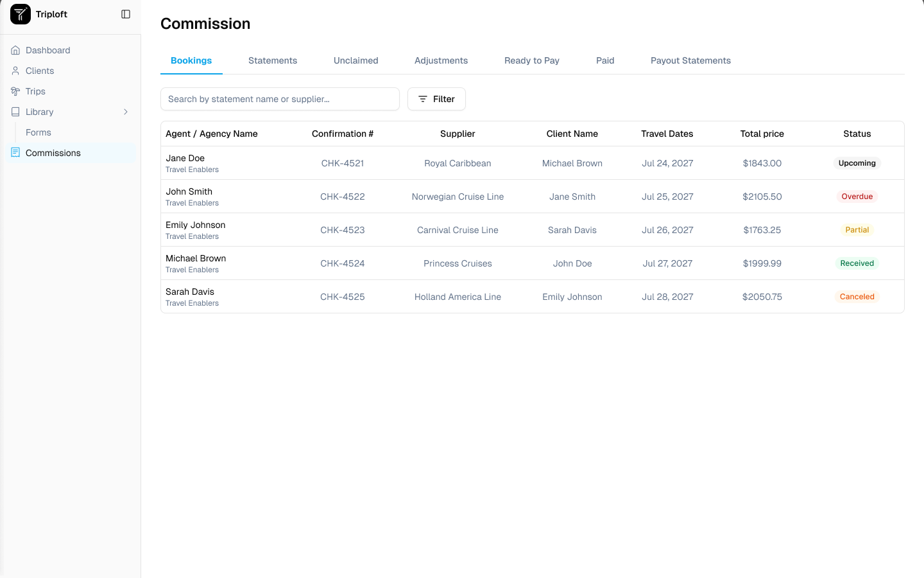
Task: Select the CHK-4523 confirmation cell
Action: [x=343, y=230]
